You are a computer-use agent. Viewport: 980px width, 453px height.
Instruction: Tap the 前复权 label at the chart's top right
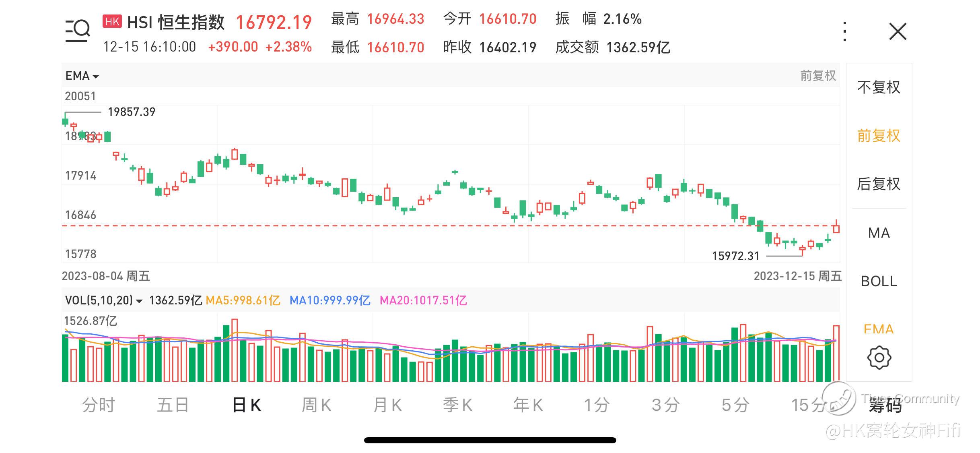(x=817, y=76)
